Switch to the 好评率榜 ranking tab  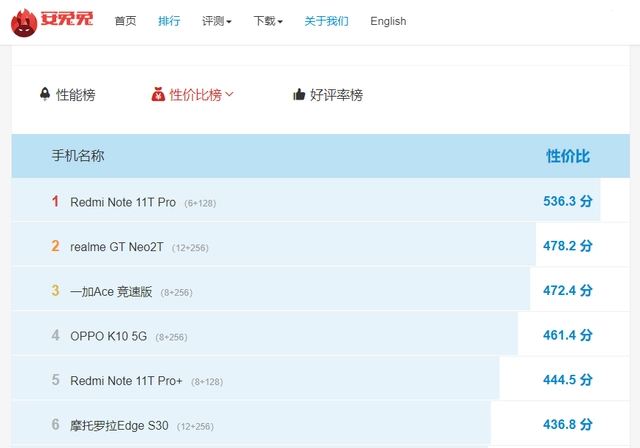(x=336, y=95)
